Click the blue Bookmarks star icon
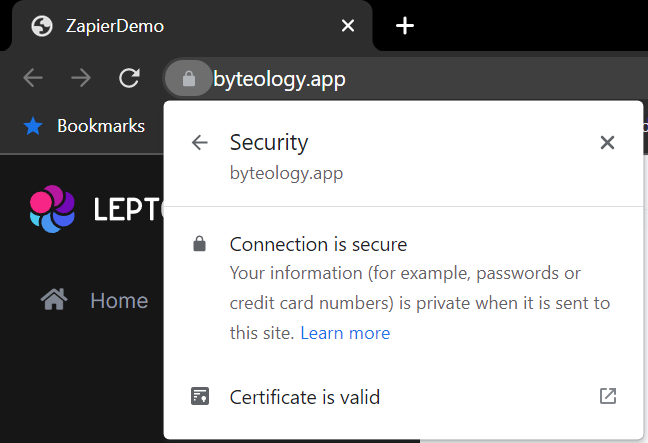This screenshot has width=648, height=443. coord(33,126)
